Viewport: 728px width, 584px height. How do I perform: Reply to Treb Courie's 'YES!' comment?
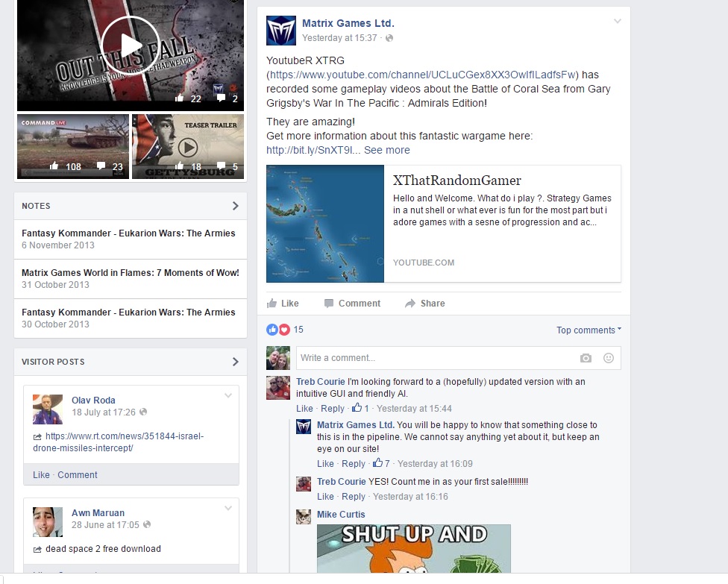coord(354,497)
